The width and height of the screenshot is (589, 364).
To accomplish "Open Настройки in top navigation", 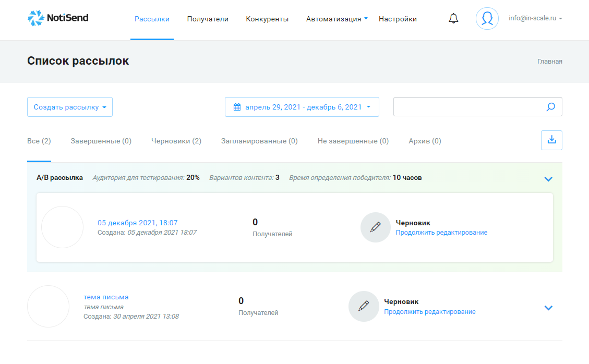I will click(398, 19).
